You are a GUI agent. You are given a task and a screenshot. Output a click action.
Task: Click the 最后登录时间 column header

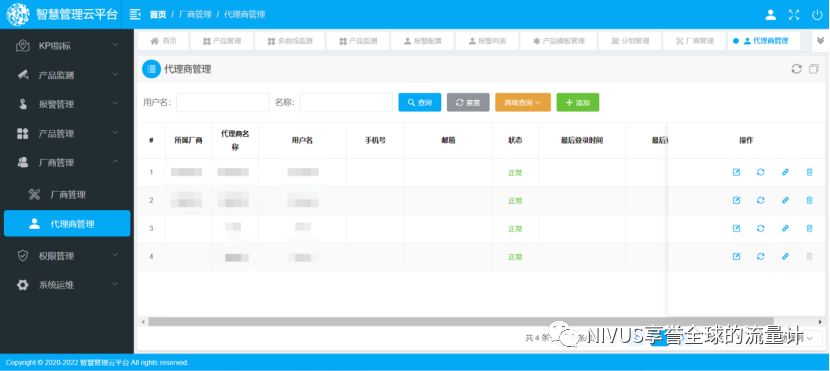click(582, 140)
